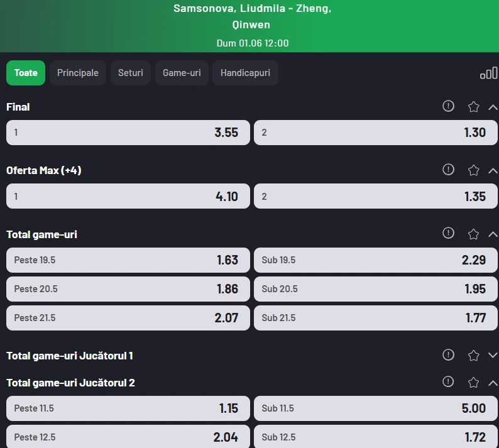The height and width of the screenshot is (448, 499).
Task: Open info for Total game-uri Jucătorul 1
Action: click(448, 355)
